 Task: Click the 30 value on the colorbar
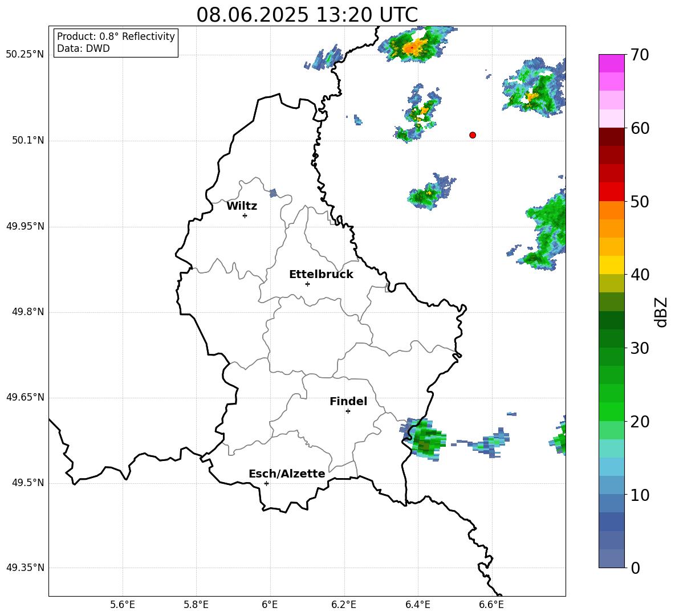(639, 348)
